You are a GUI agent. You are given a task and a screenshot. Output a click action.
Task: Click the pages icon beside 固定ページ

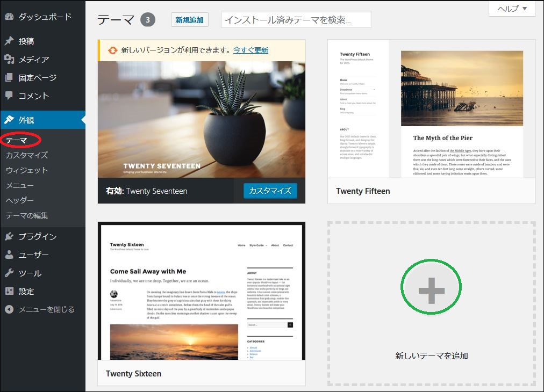(x=9, y=77)
